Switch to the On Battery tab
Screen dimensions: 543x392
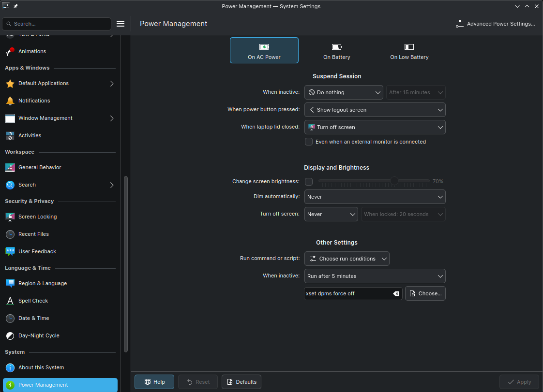337,51
